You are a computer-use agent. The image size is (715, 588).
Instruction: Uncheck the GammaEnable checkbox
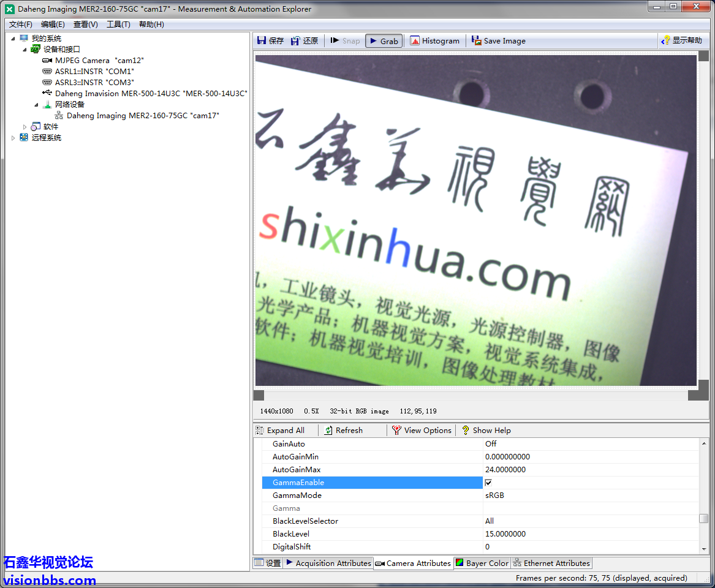[488, 483]
